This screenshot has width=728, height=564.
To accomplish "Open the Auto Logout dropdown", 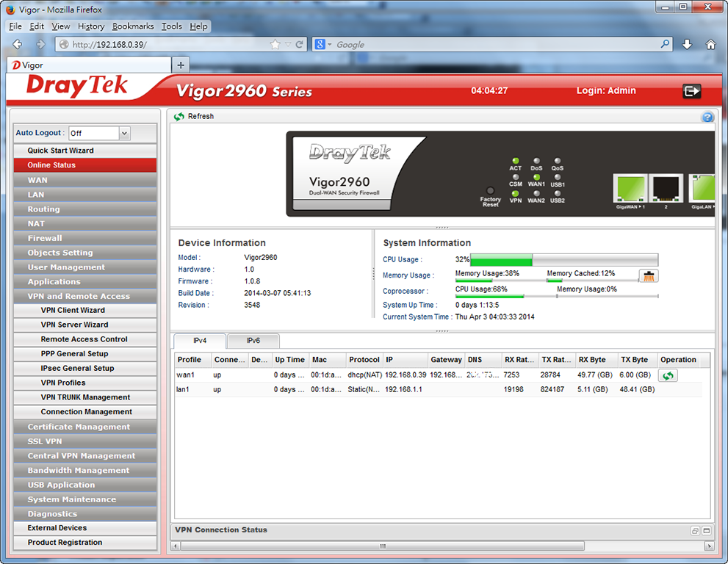I will pos(124,133).
